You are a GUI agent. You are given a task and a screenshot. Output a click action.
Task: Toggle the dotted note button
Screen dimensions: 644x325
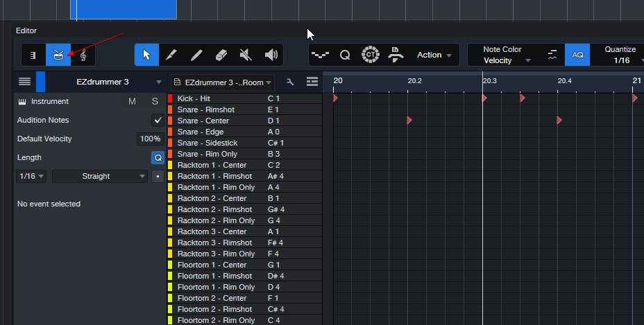click(158, 177)
